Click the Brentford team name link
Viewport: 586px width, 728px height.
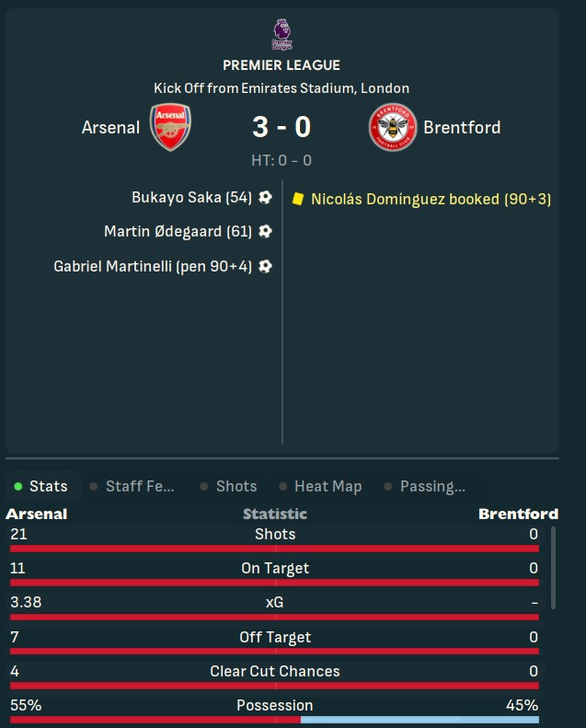pyautogui.click(x=462, y=127)
